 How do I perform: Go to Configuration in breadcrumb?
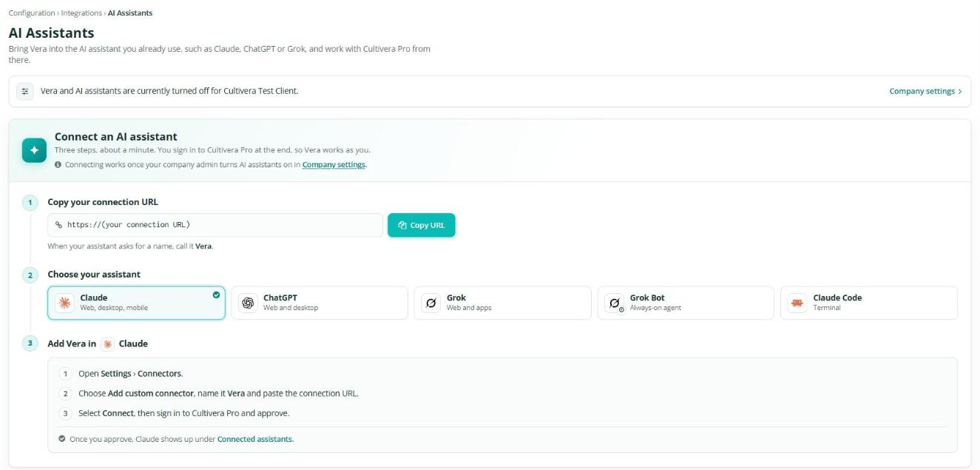point(32,13)
